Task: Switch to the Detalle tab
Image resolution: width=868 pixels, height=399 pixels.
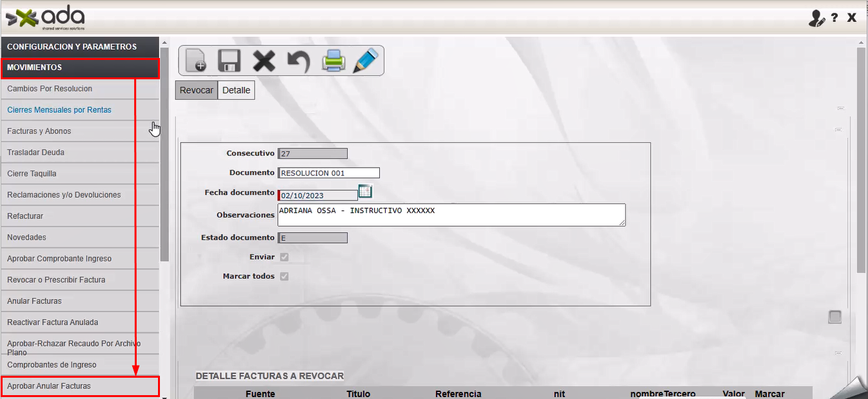Action: coord(236,90)
